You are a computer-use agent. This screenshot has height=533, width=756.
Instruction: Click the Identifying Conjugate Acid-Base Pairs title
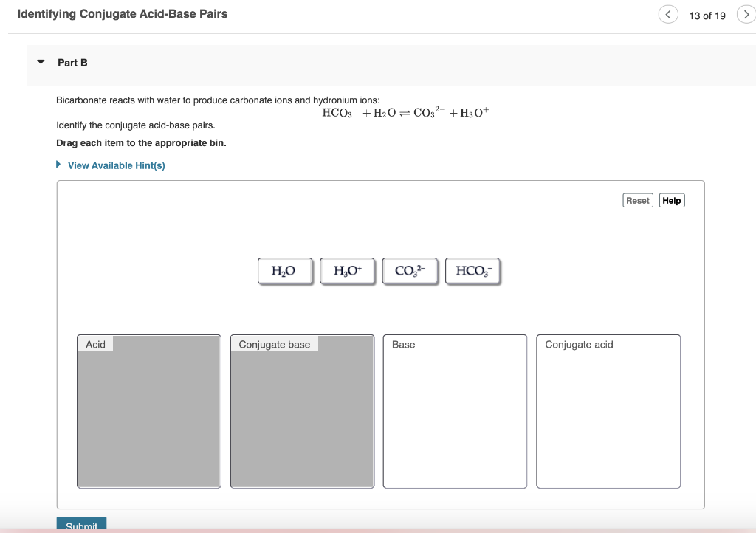point(123,13)
